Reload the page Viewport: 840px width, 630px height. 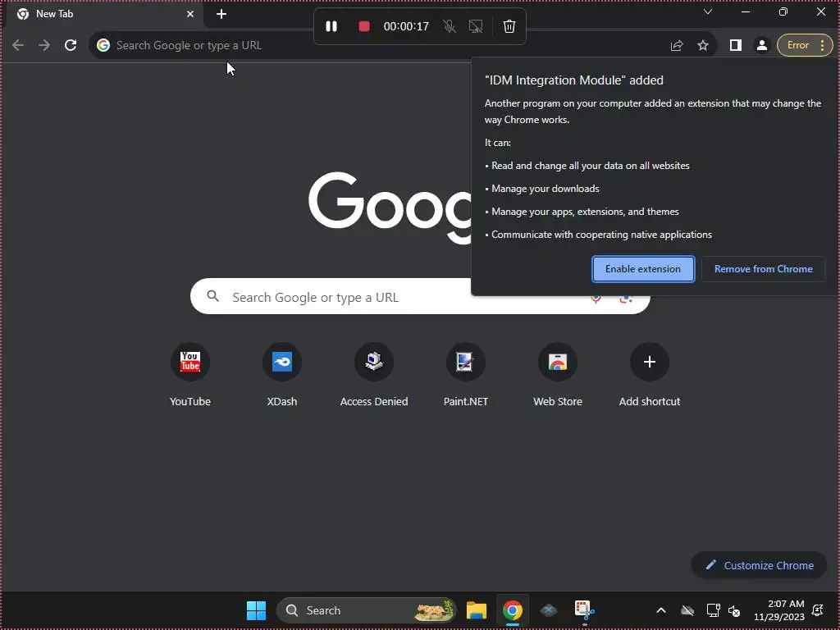click(x=71, y=45)
